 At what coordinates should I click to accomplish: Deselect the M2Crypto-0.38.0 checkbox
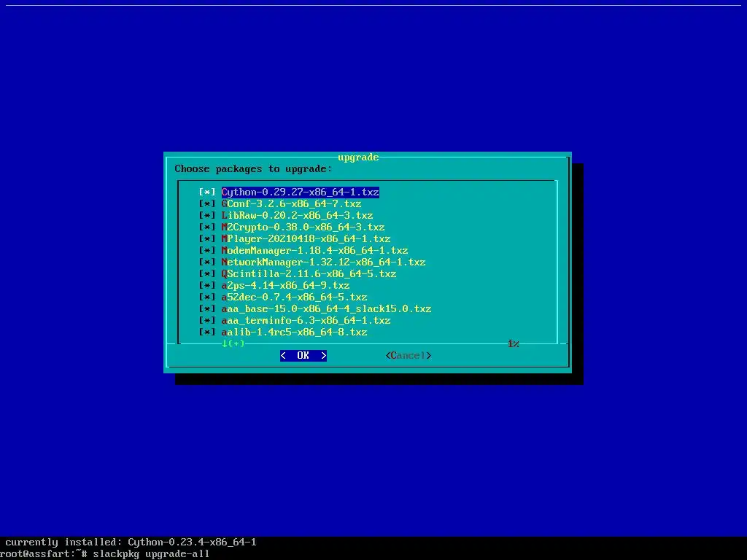coord(207,227)
